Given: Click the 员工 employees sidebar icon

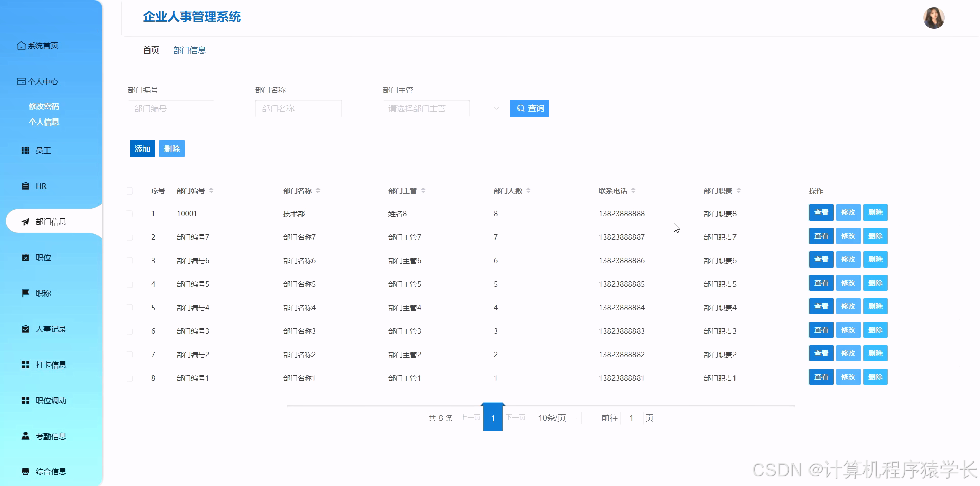Looking at the screenshot, I should (x=26, y=150).
